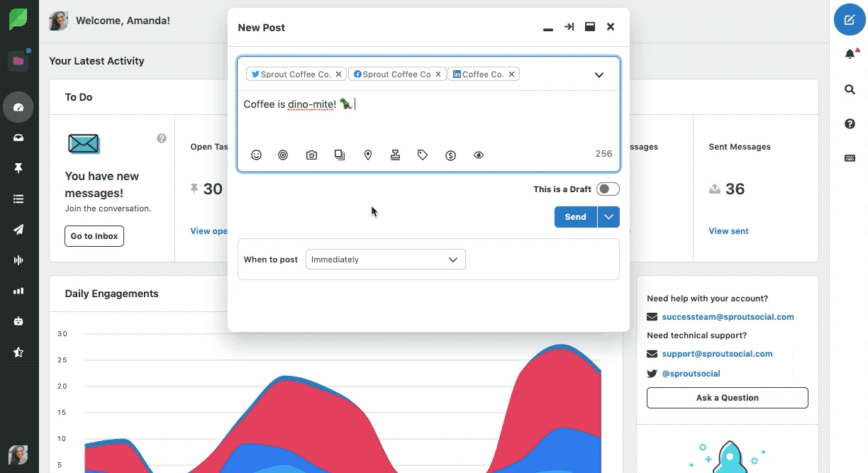868x473 pixels.
Task: Open the asset library stacked-images icon
Action: 340,155
